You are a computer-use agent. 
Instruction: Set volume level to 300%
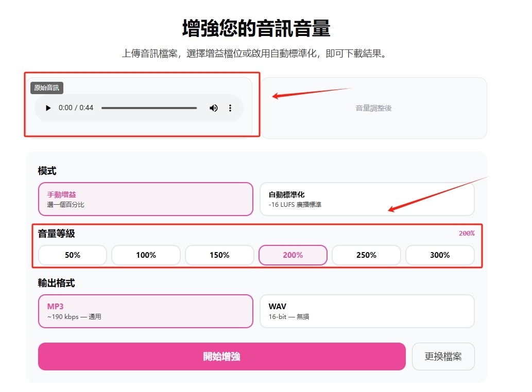[440, 255]
